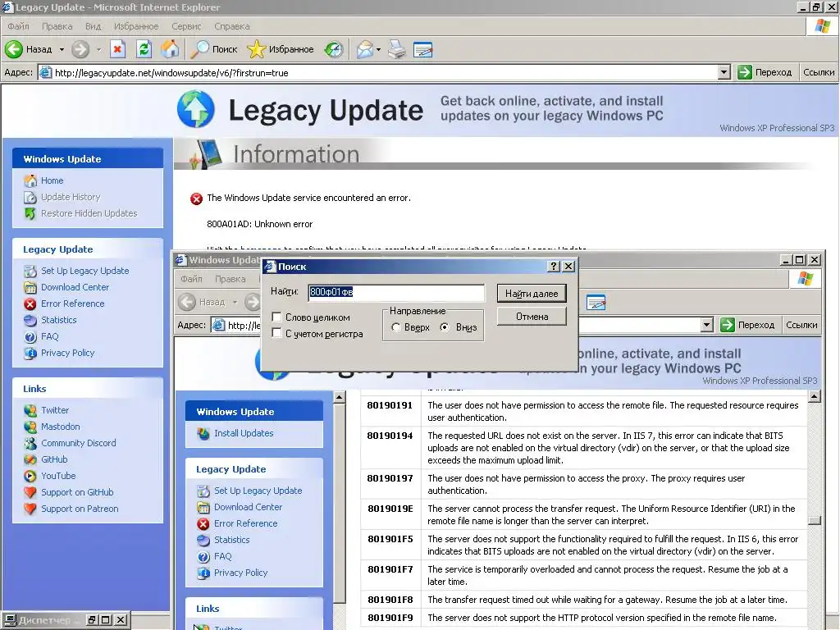Viewport: 840px width, 630px height.
Task: Open Mail button dropdown arrow in main toolbar
Action: pyautogui.click(x=379, y=49)
